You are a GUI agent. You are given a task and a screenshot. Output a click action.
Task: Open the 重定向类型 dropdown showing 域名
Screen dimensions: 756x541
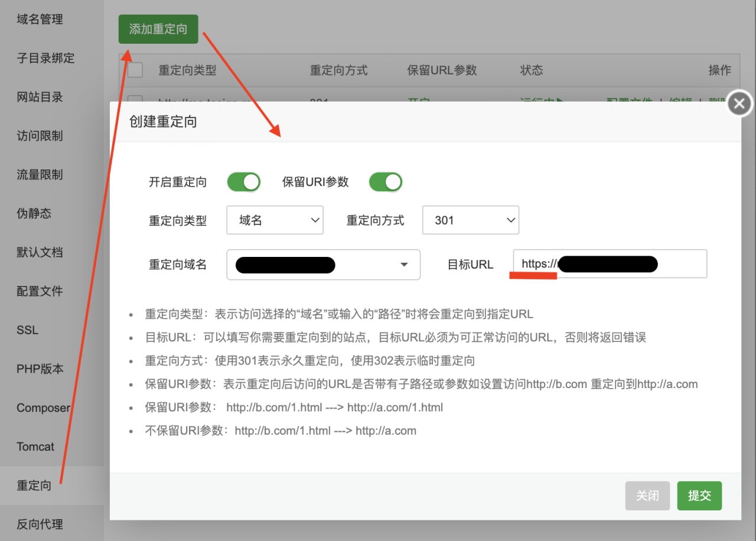[x=275, y=220]
